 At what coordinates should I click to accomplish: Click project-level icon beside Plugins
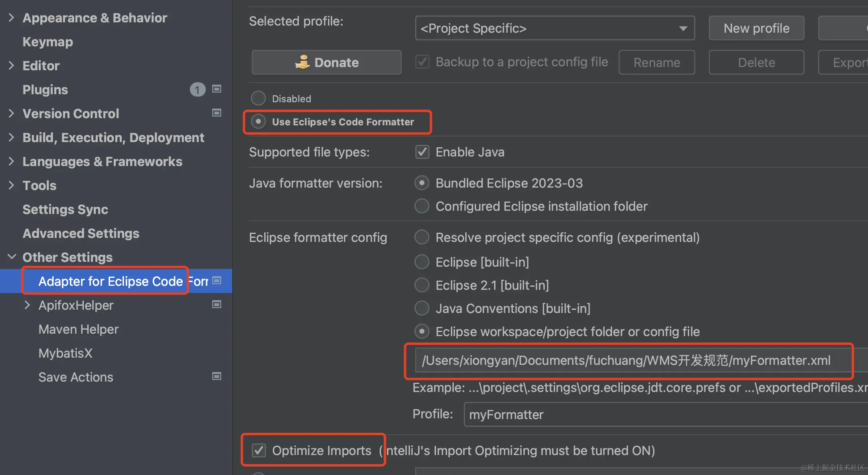click(217, 89)
